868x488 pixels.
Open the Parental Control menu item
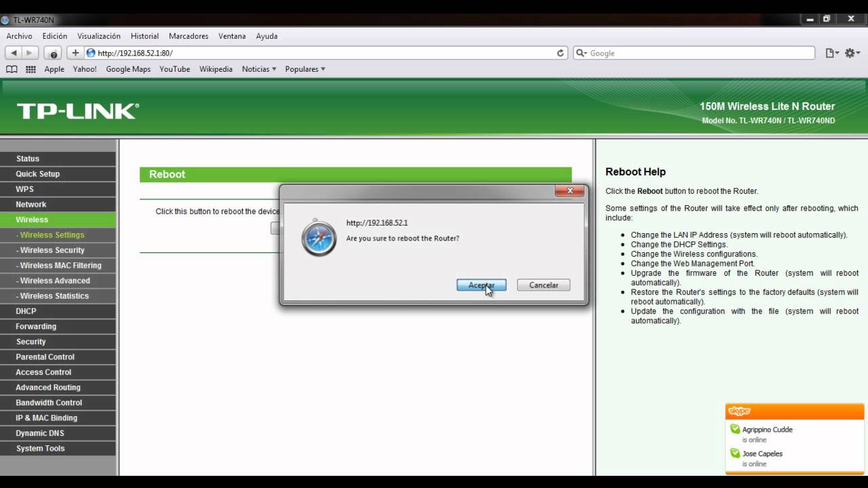coord(58,357)
